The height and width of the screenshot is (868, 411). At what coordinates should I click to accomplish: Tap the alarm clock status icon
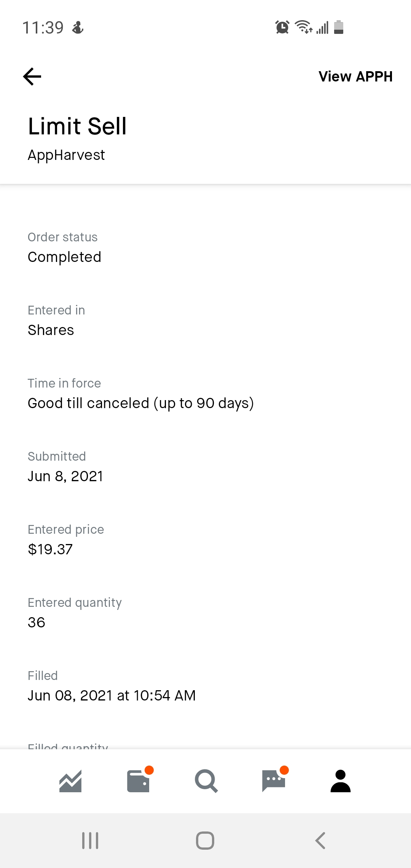282,27
